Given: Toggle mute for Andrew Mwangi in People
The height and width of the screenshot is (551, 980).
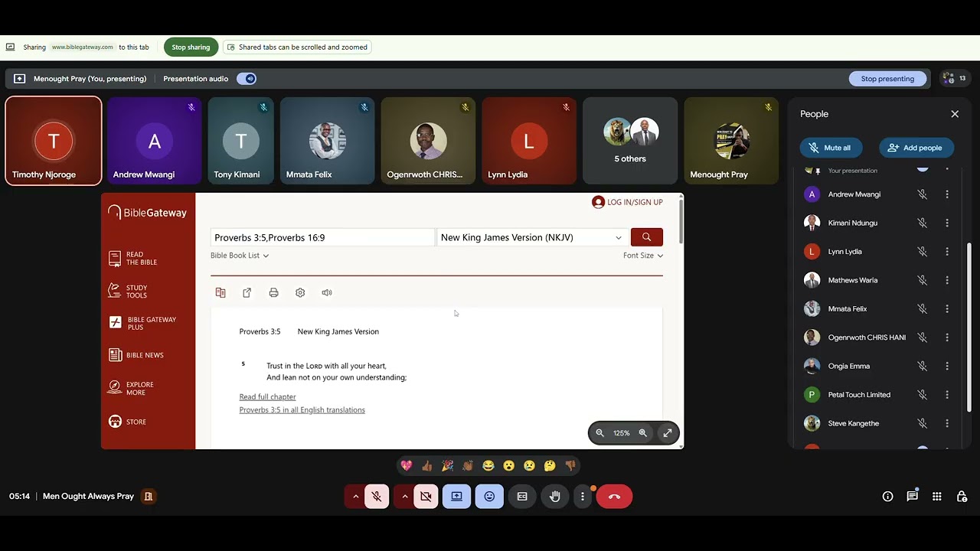Looking at the screenshot, I should [922, 194].
